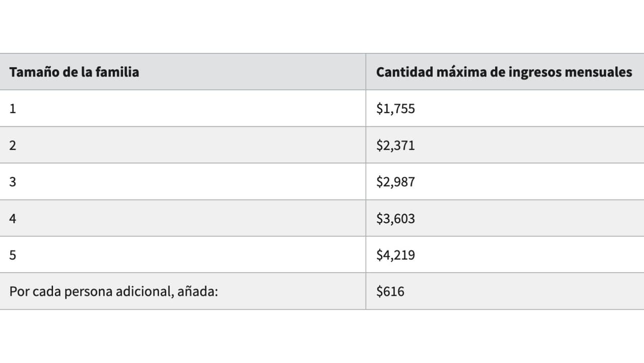The height and width of the screenshot is (363, 644).
Task: Click the blank white area above the table
Action: (322, 25)
